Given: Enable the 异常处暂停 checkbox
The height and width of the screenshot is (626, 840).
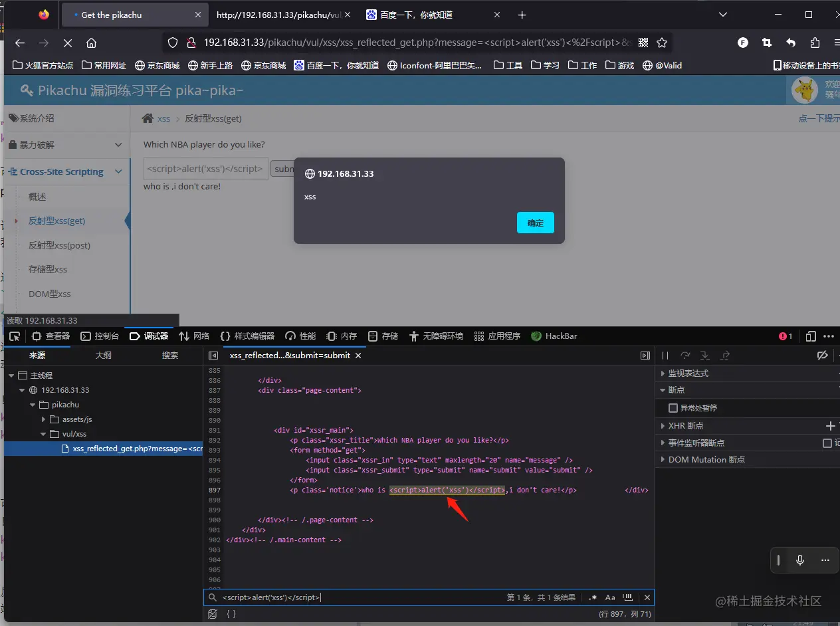Looking at the screenshot, I should click(x=673, y=408).
